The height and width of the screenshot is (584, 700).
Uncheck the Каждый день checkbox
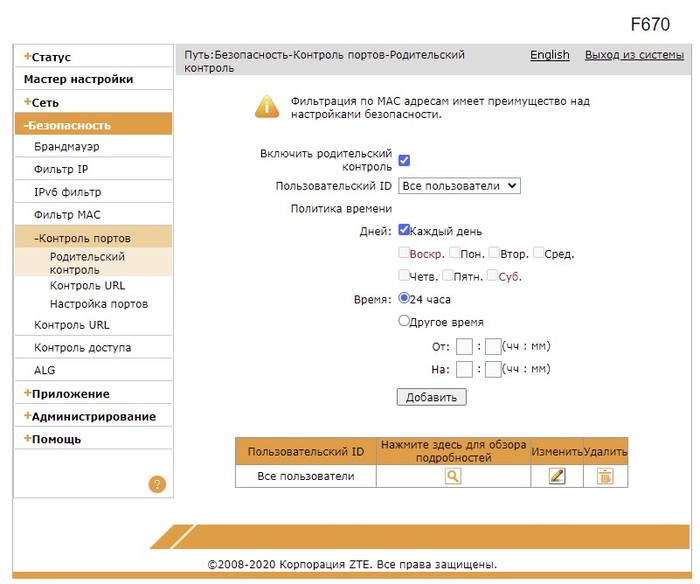click(x=404, y=230)
